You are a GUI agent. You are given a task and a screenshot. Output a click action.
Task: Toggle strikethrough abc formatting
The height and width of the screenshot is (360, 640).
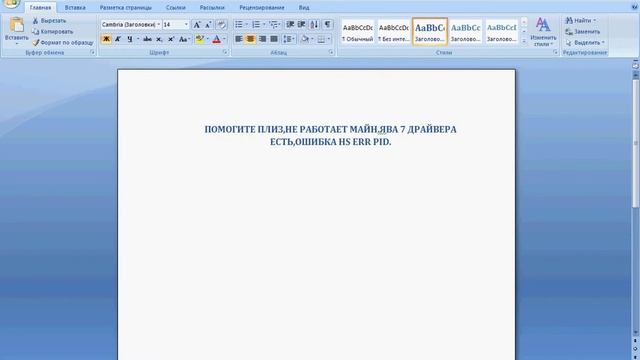(x=147, y=39)
